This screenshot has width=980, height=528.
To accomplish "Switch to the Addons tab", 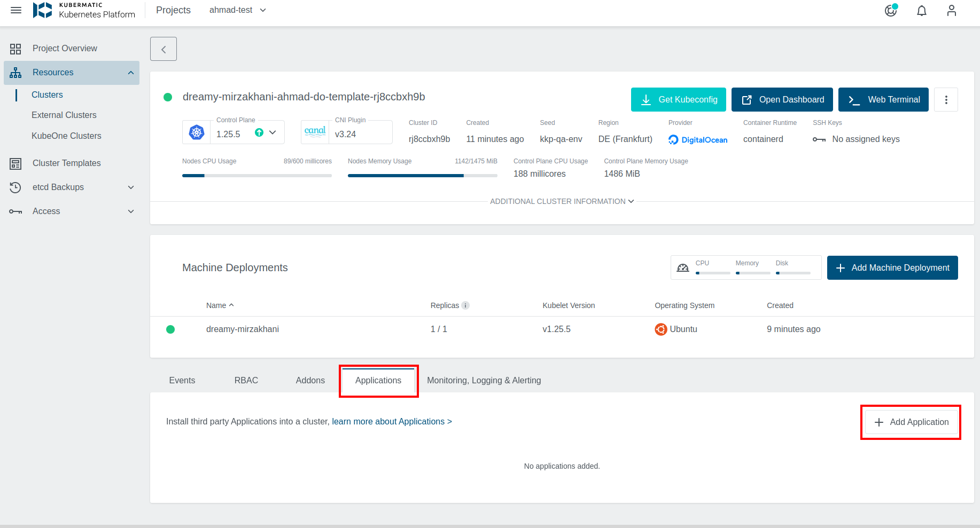I will [310, 380].
